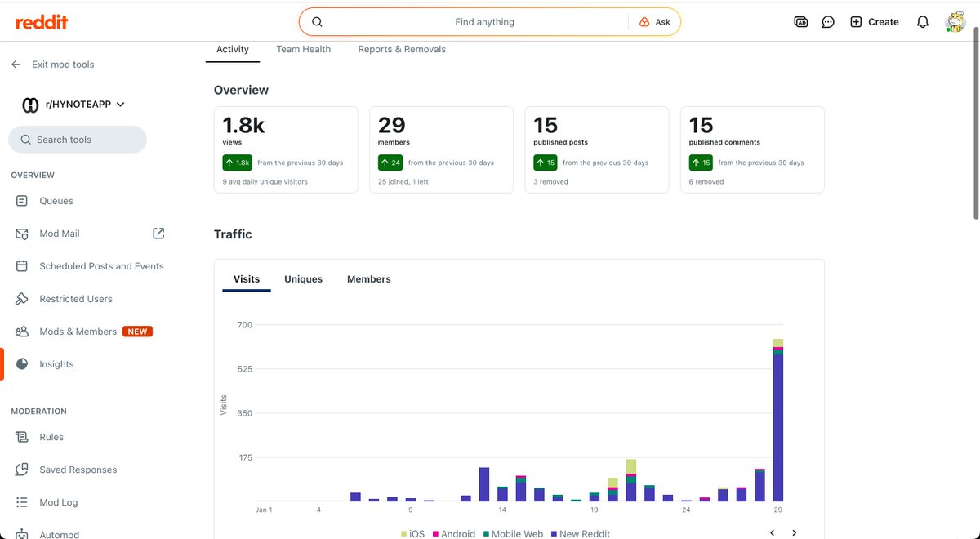
Task: Open Mod Mail external link icon
Action: point(158,234)
